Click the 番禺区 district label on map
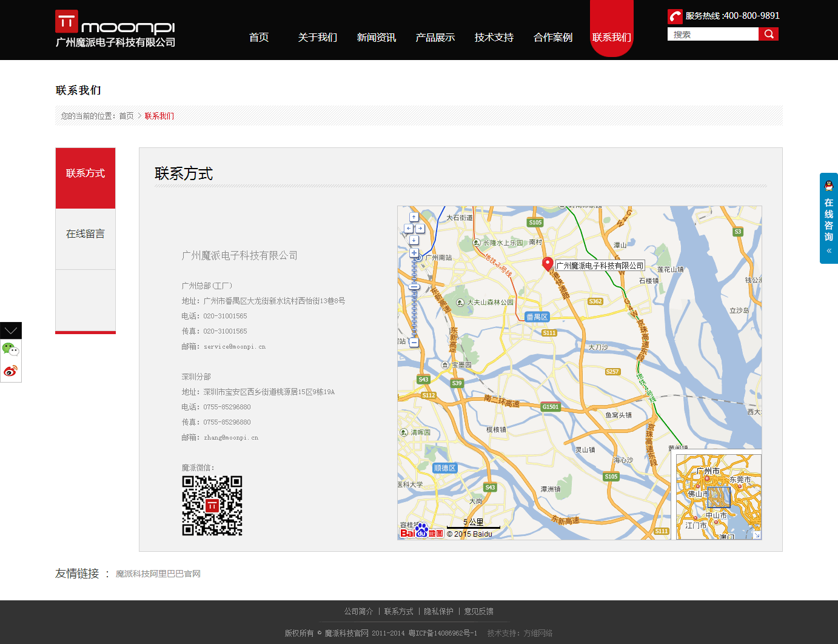 point(537,317)
